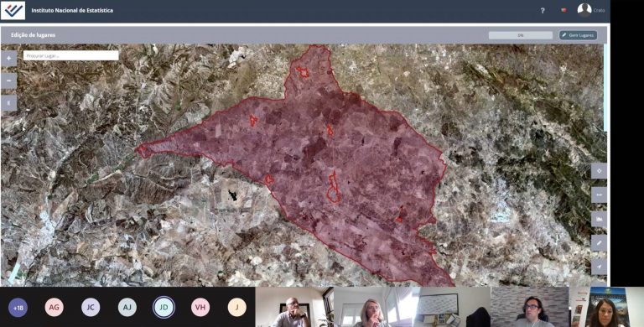Click the Gerir Lugares button
644x327 pixels.
coord(578,35)
